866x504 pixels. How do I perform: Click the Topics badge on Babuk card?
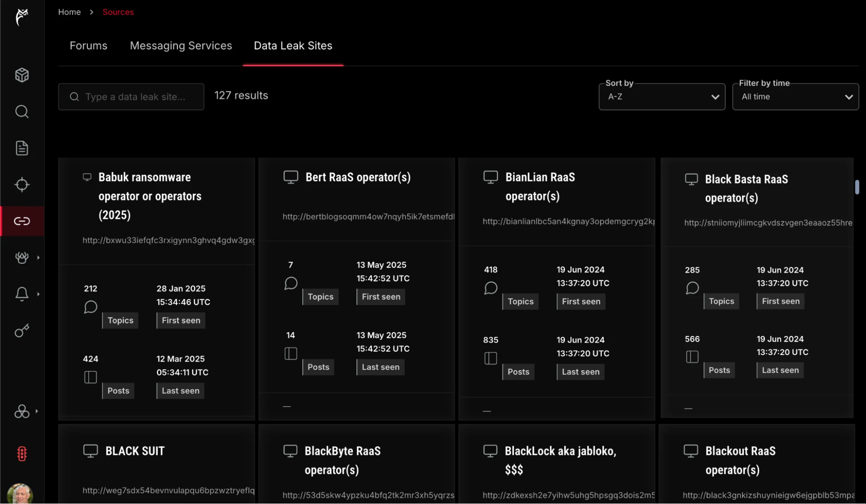[120, 320]
